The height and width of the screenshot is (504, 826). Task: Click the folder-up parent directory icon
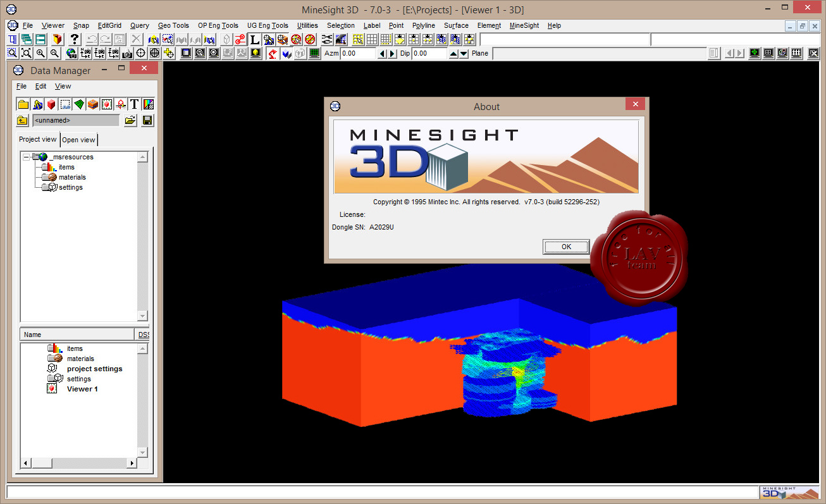point(22,120)
